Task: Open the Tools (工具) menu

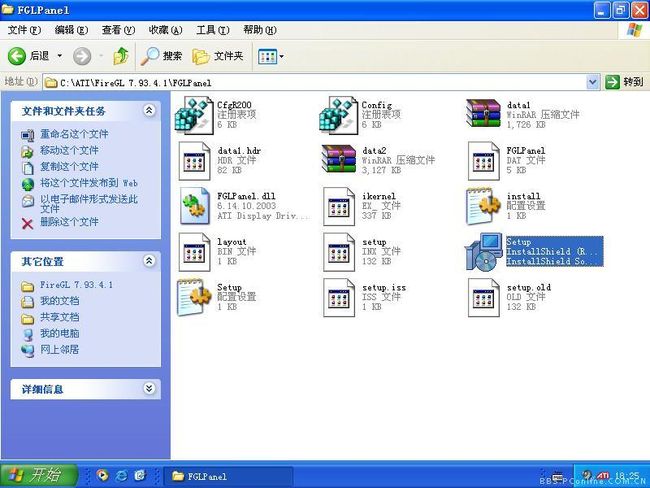Action: [213, 30]
